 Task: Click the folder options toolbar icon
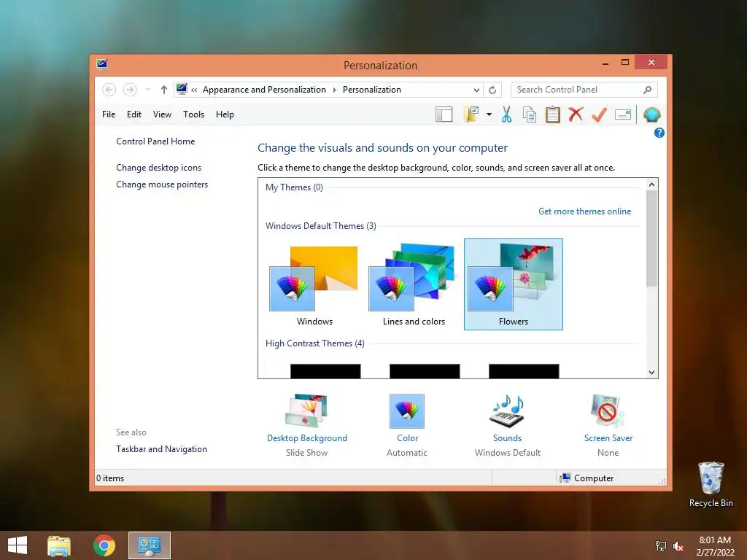click(471, 114)
